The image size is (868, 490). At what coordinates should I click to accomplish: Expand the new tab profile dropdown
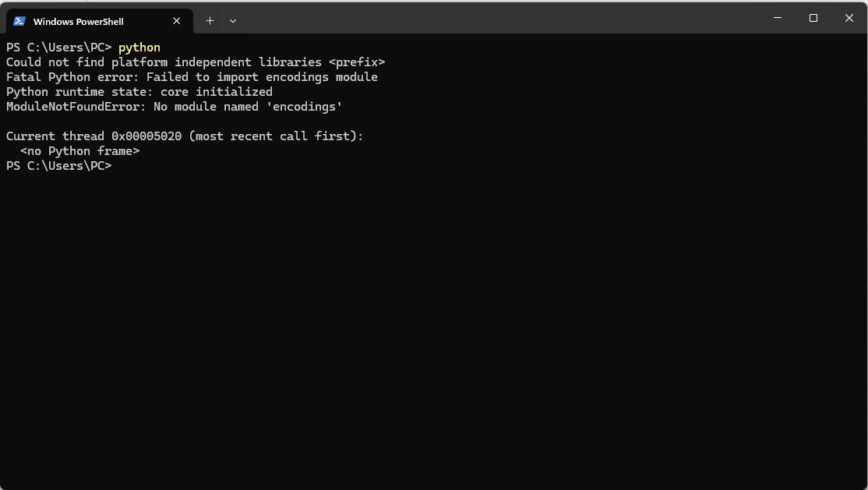tap(232, 21)
